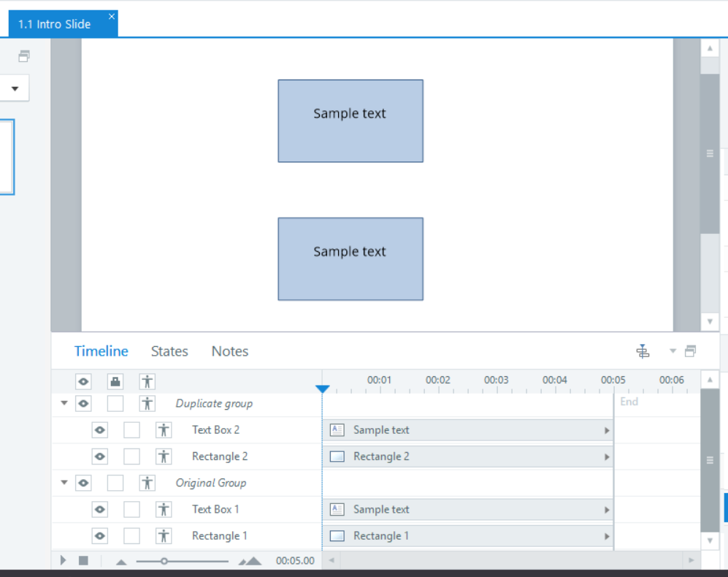This screenshot has width=728, height=577.
Task: Switch to the States tab
Action: point(169,351)
